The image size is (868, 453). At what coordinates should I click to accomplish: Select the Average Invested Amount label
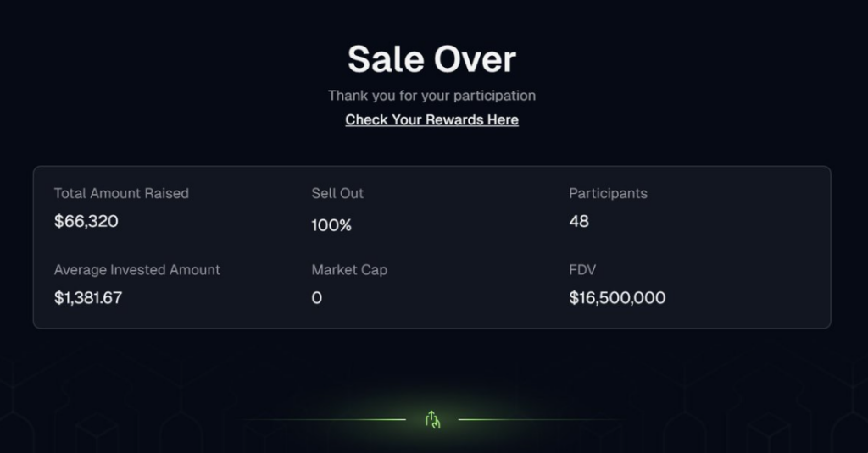point(137,269)
